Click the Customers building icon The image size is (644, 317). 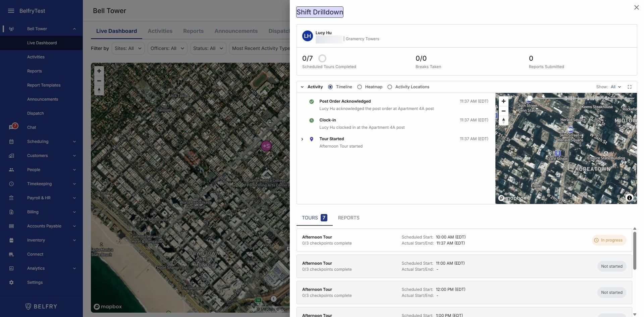click(11, 156)
